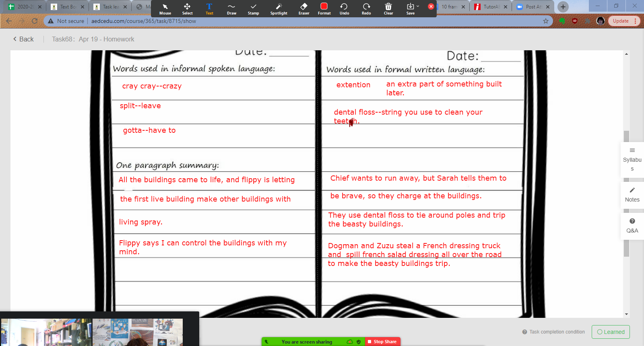Click the green shield encryption icon

(x=359, y=342)
